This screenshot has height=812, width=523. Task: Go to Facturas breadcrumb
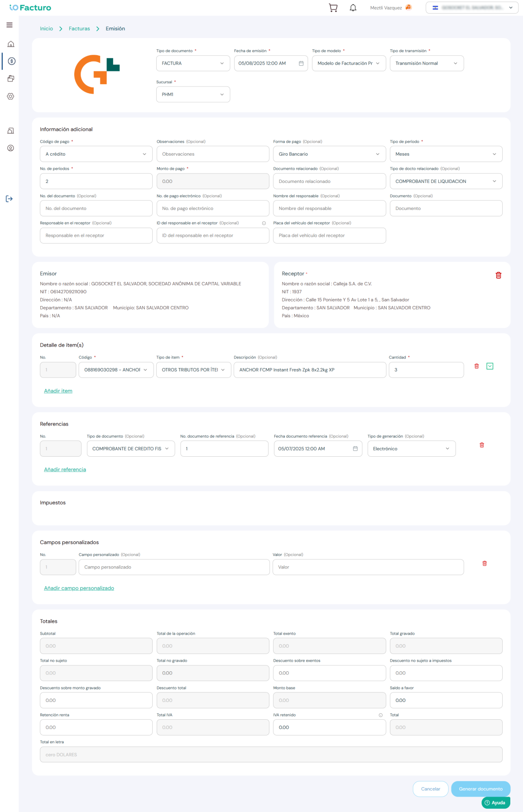(79, 29)
